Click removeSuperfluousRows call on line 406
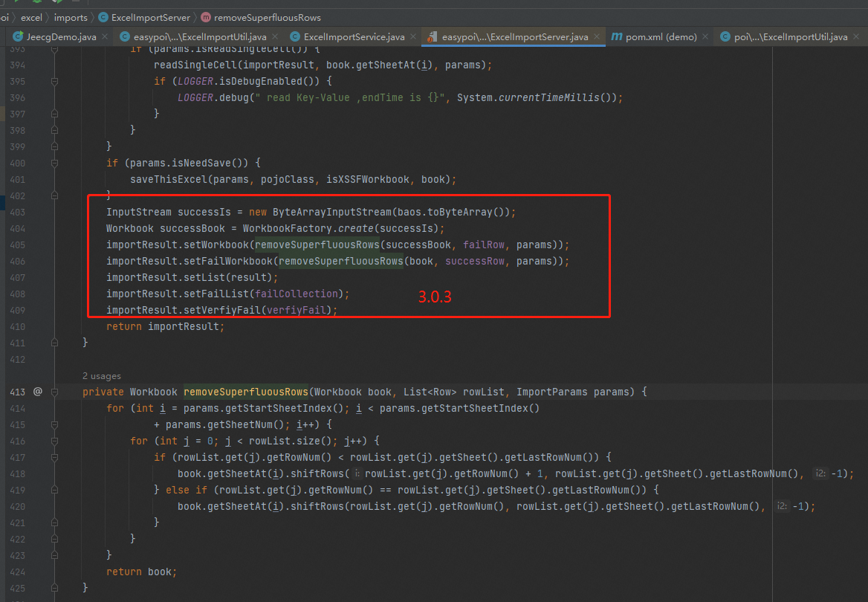868x602 pixels. (341, 261)
